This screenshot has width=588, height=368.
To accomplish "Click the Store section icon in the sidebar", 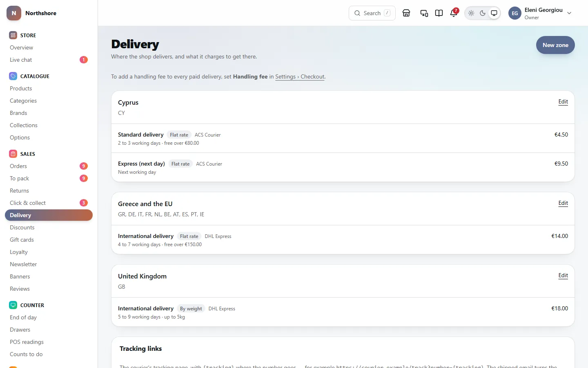I will (13, 35).
